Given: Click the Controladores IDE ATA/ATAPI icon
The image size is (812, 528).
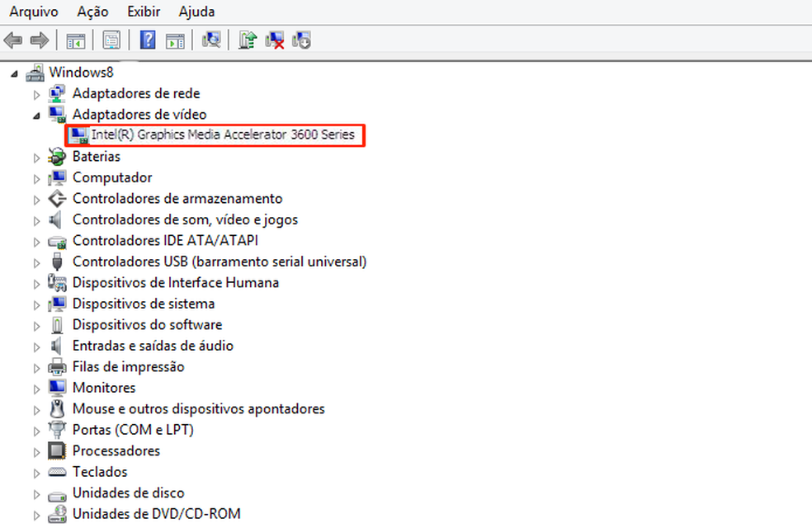Looking at the screenshot, I should [x=57, y=242].
